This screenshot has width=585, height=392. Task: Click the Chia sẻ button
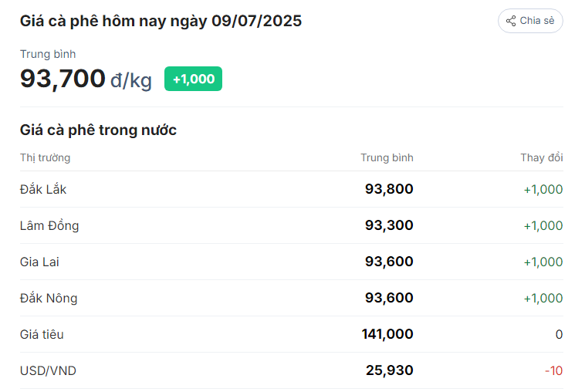[530, 21]
